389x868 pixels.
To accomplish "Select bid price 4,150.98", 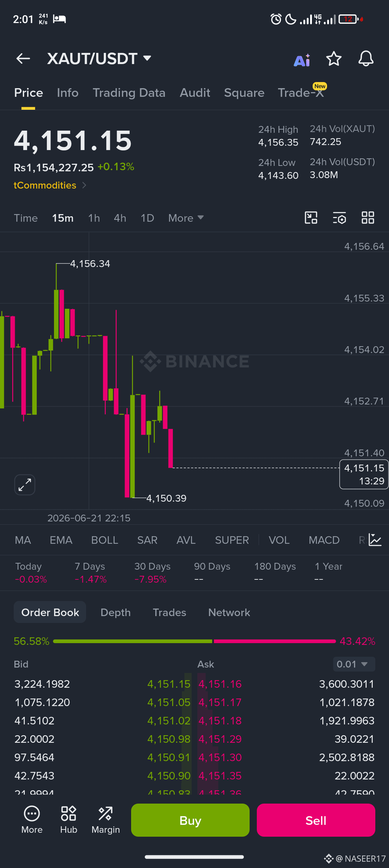I will [x=169, y=739].
